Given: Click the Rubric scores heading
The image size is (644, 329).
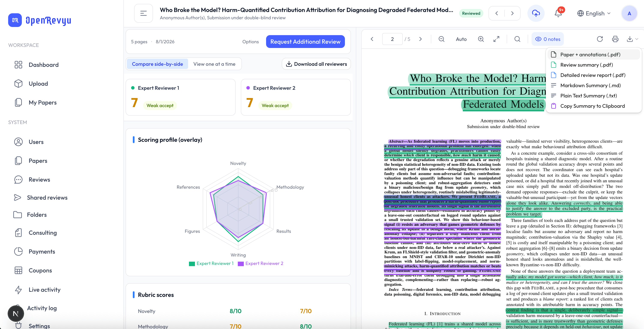Looking at the screenshot, I should coord(156,295).
